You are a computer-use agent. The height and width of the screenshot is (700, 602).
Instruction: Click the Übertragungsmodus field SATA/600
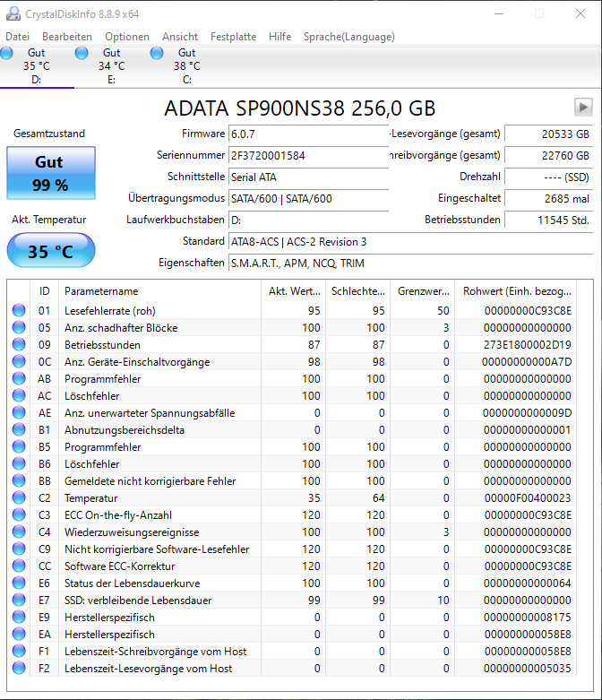(x=308, y=198)
